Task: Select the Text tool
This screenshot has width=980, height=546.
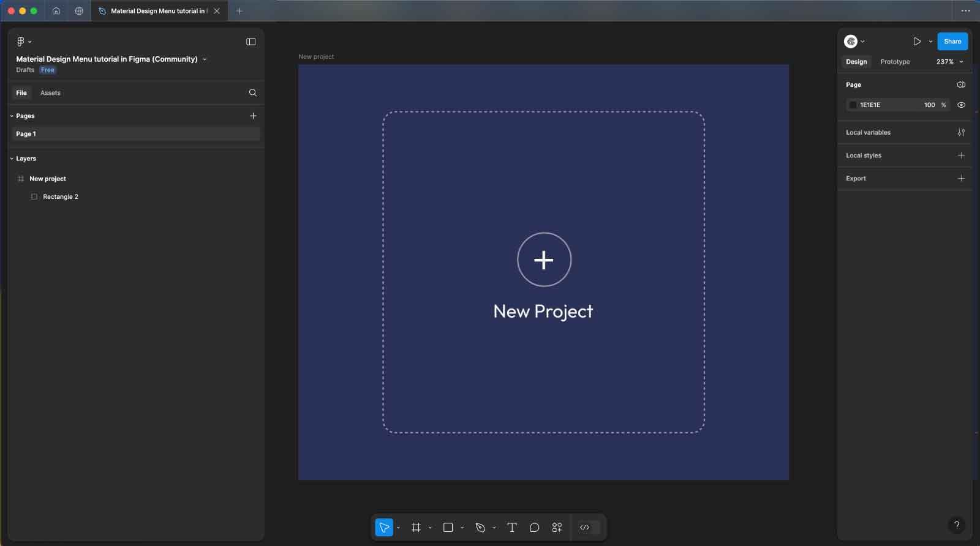Action: (512, 528)
